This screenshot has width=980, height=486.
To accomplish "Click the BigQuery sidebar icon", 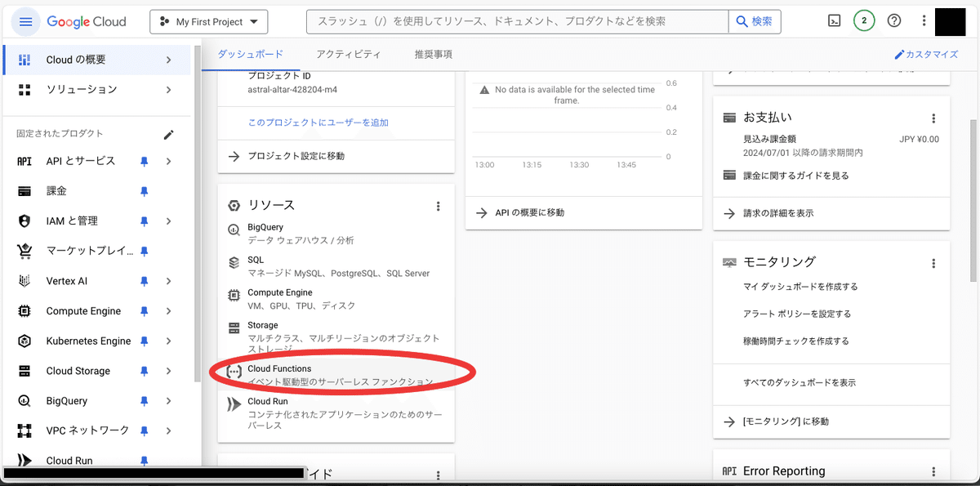I will point(24,401).
